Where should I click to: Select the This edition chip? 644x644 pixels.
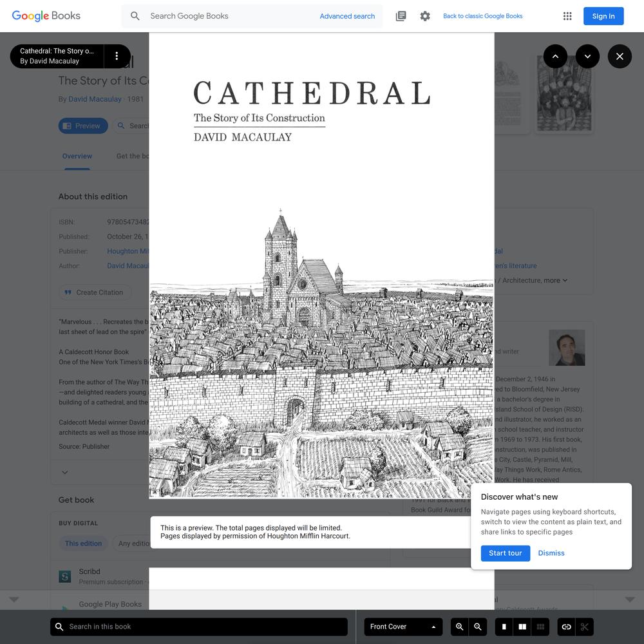pos(83,544)
